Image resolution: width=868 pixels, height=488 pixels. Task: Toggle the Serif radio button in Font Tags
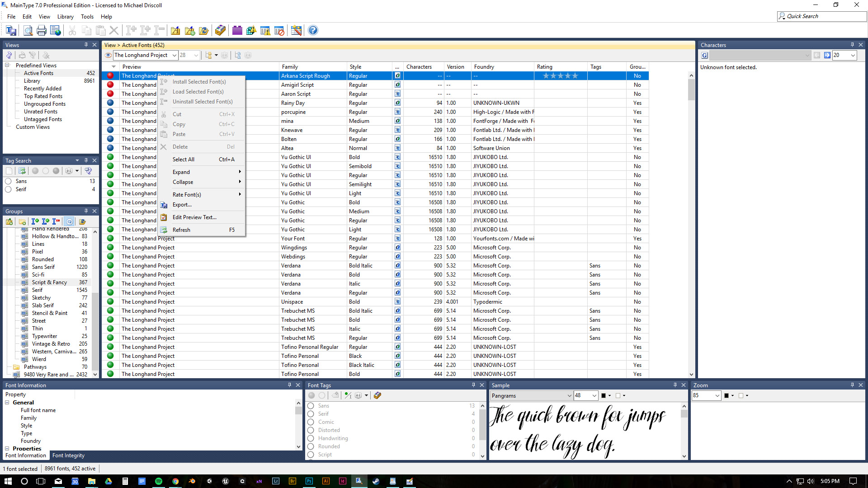pyautogui.click(x=311, y=413)
